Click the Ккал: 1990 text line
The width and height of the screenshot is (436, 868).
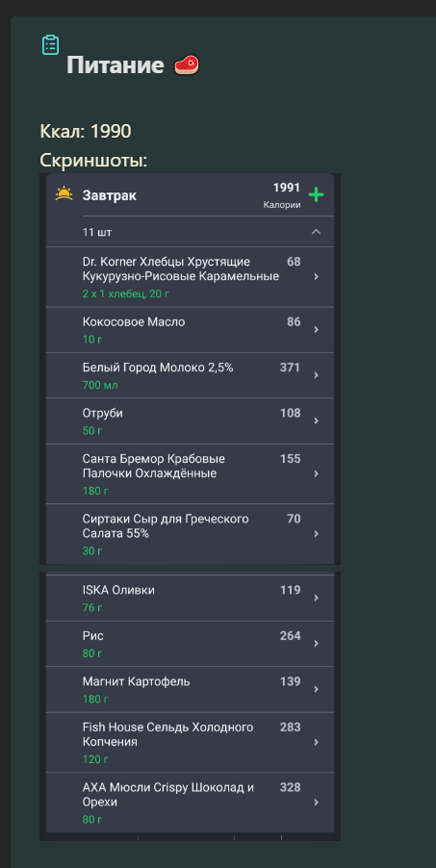(x=86, y=131)
